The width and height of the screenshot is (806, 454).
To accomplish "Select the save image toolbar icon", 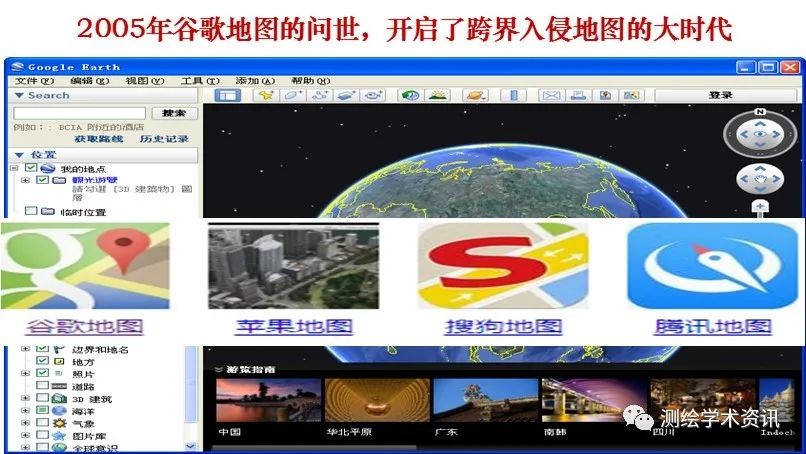I will coord(605,96).
